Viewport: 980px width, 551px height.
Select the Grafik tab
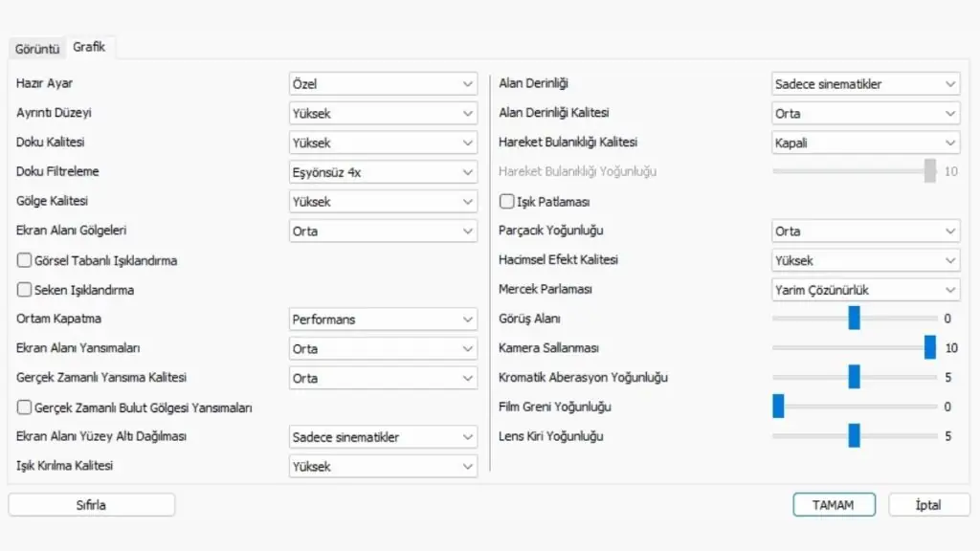click(x=89, y=47)
